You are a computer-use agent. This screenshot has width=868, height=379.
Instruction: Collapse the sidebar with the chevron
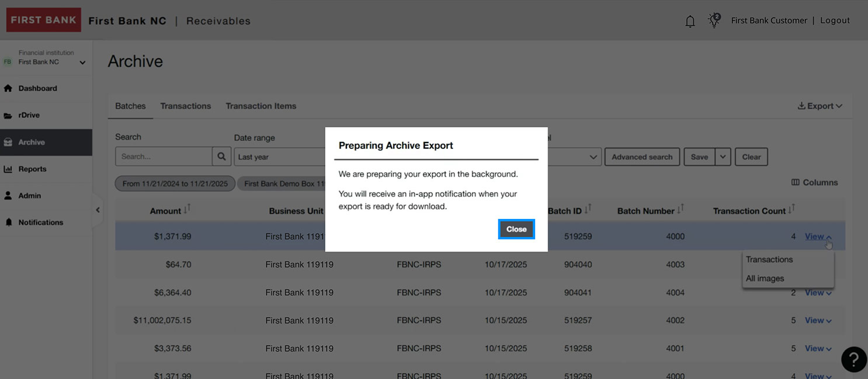pos(98,209)
